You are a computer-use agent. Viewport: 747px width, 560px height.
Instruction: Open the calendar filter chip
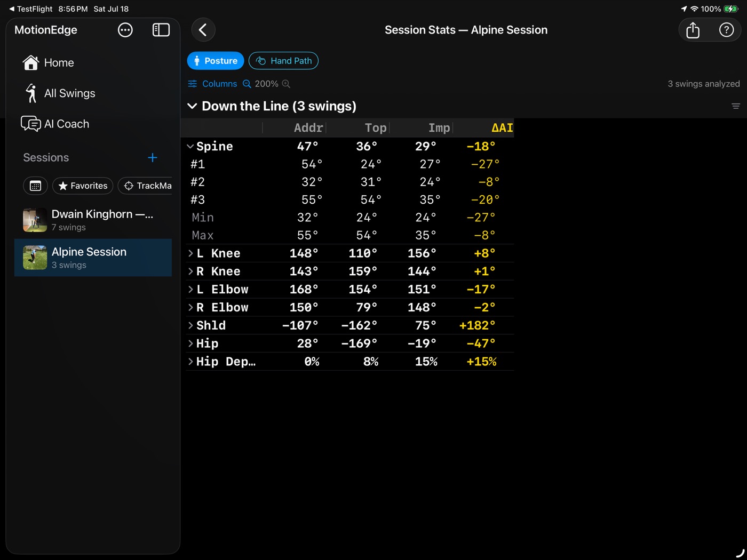36,186
